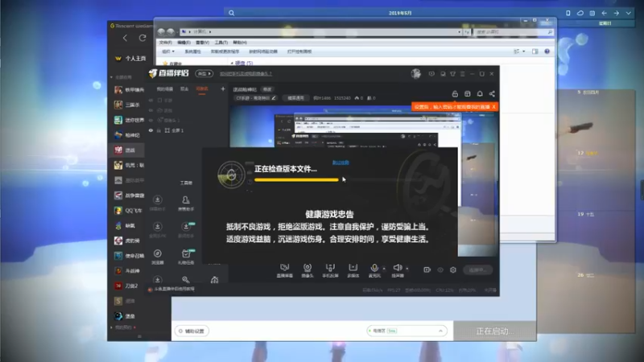
Task: Toggle the lock on the 全屏 1 source
Action: (x=159, y=130)
